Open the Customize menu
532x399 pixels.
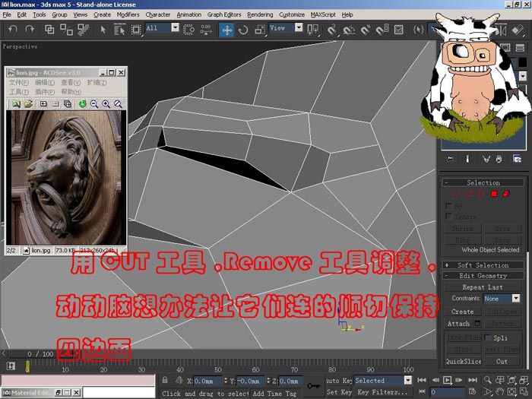point(291,14)
